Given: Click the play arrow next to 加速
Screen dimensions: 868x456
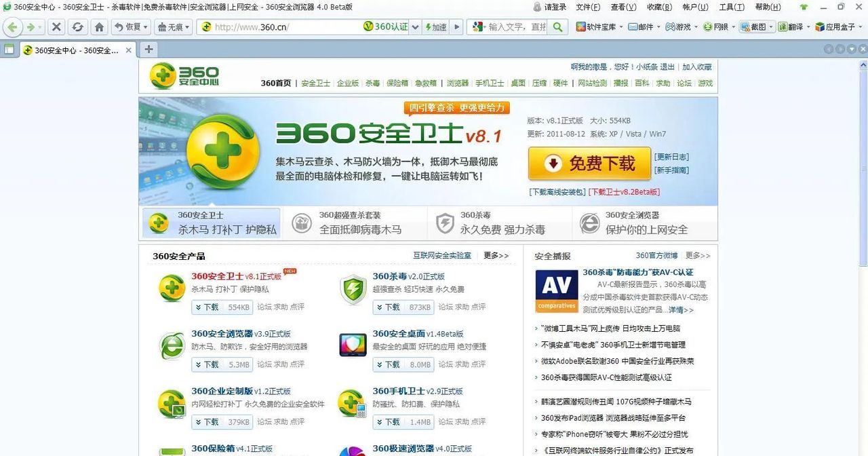Looking at the screenshot, I should tap(457, 27).
